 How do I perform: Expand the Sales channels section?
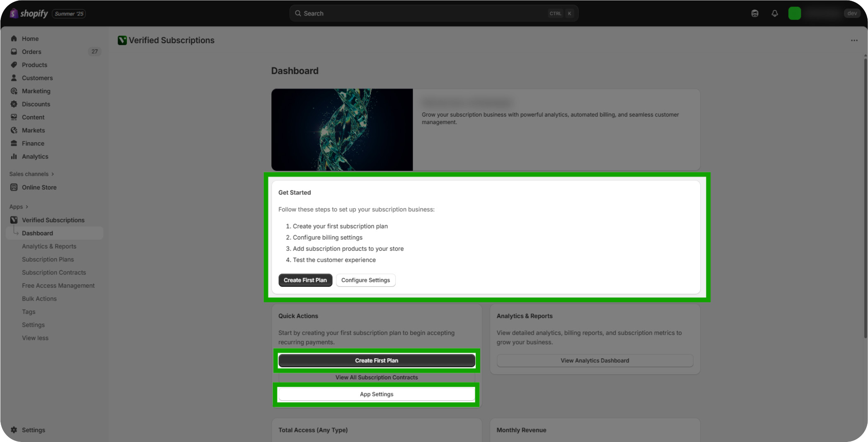(x=32, y=174)
